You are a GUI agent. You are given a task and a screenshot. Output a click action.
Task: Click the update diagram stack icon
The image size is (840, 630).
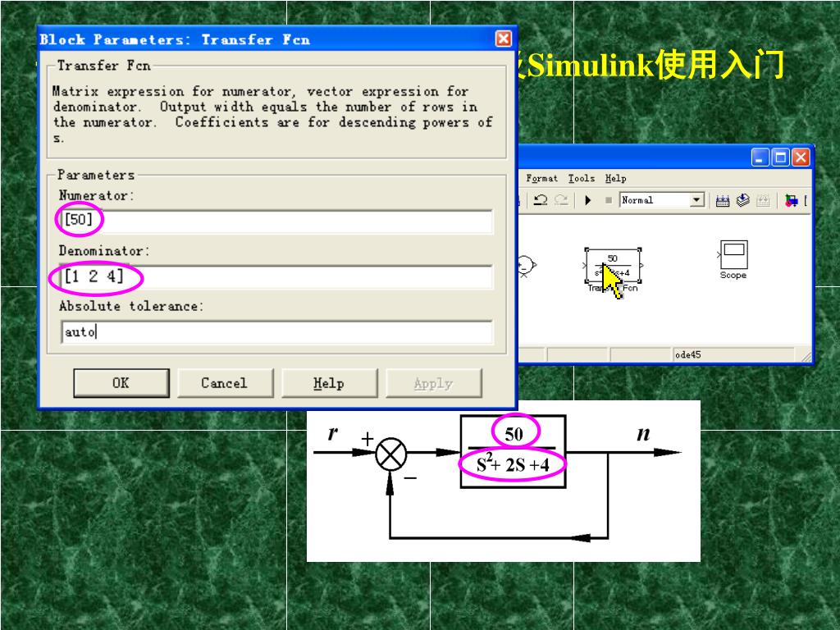pyautogui.click(x=742, y=200)
